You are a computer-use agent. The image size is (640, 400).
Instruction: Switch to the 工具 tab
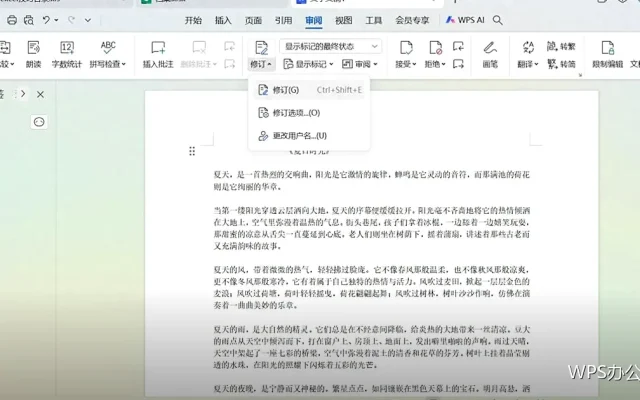click(373, 20)
